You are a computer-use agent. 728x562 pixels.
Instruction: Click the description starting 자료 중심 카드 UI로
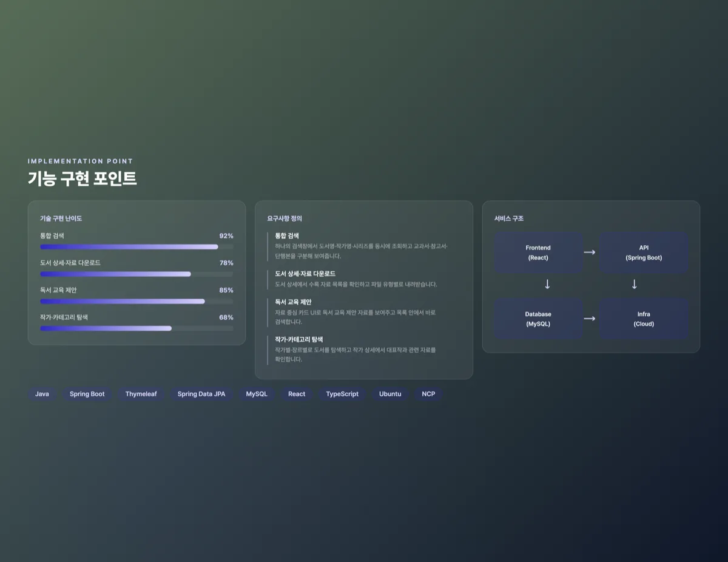[x=356, y=317]
